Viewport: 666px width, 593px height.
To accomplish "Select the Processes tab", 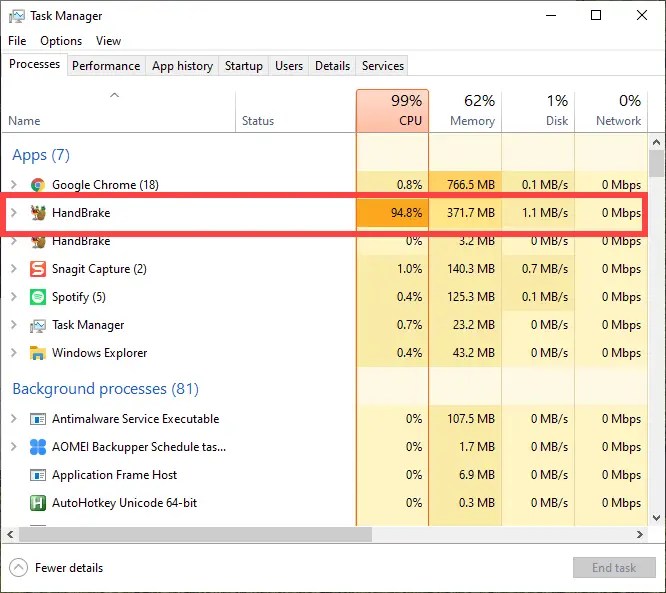I will (34, 64).
